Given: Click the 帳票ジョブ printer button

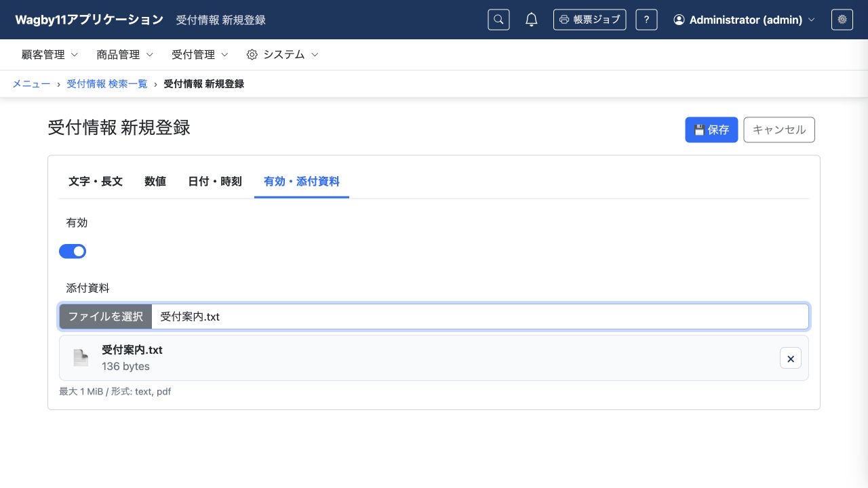Looking at the screenshot, I should 589,20.
